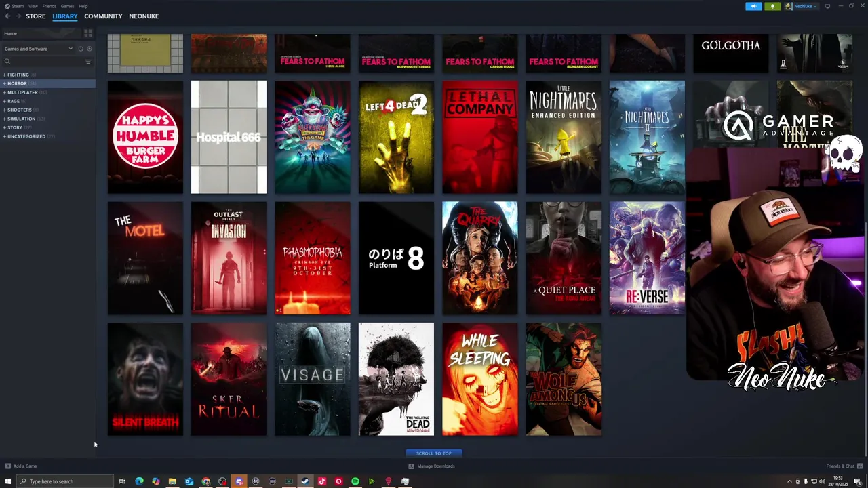Open The Walking Dead game cover

point(396,379)
